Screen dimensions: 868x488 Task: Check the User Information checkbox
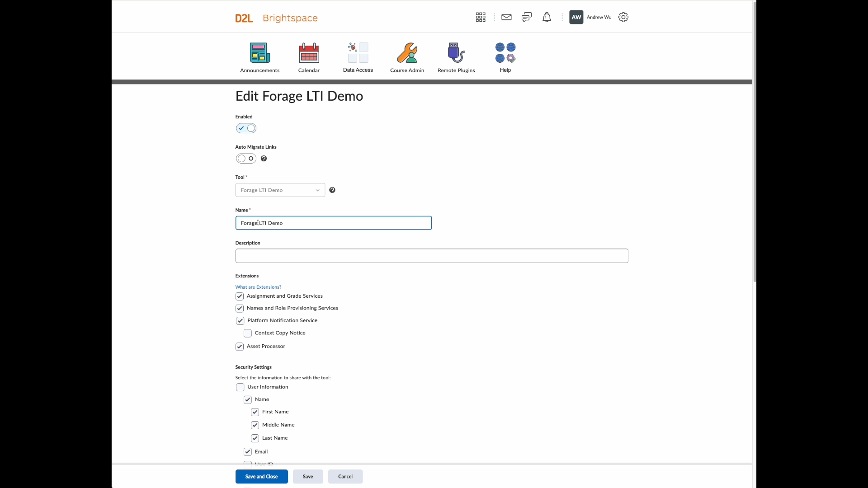click(x=240, y=387)
